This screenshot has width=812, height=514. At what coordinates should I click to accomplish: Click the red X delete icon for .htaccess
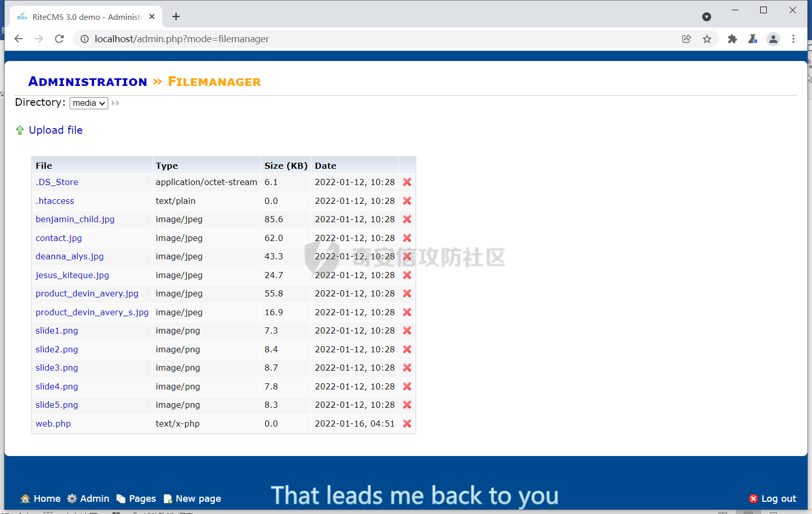[x=407, y=201]
